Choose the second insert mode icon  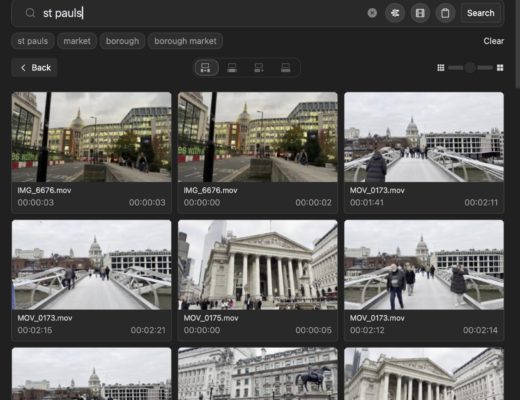232,68
